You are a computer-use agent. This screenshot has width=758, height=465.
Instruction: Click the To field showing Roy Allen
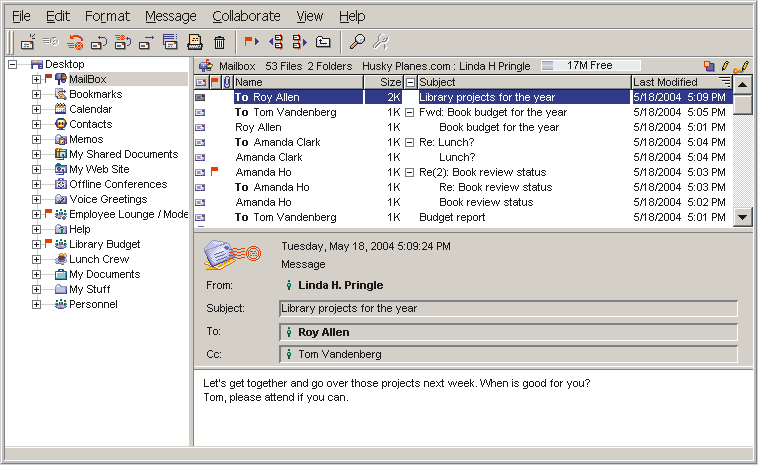(x=509, y=332)
